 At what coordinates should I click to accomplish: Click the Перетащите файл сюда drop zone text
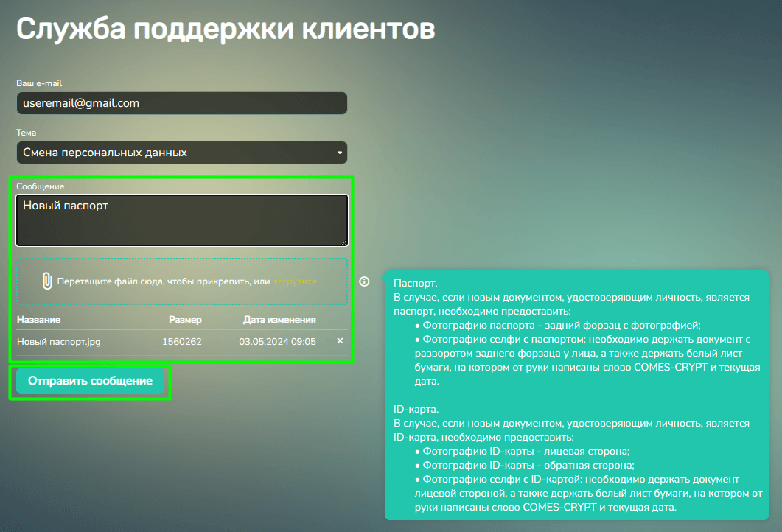(163, 281)
